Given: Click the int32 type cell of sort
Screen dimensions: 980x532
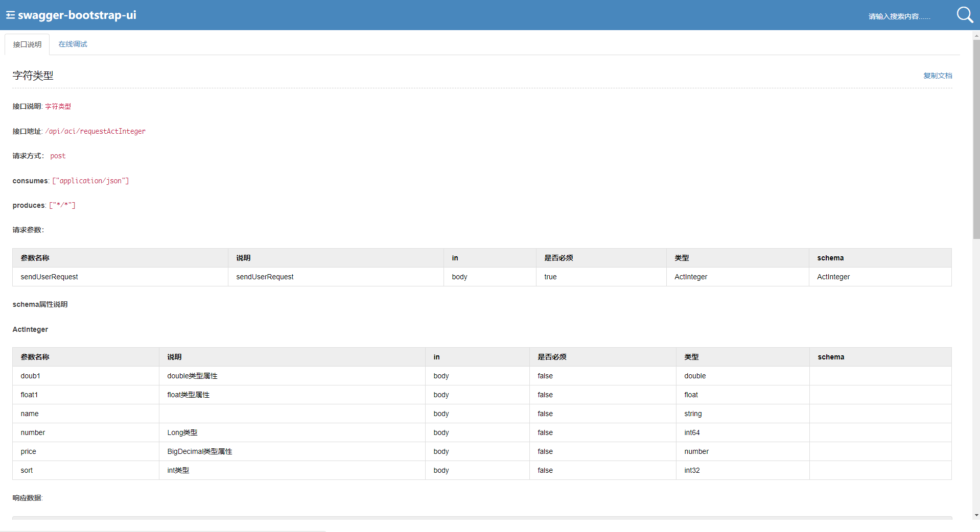Looking at the screenshot, I should coord(692,470).
